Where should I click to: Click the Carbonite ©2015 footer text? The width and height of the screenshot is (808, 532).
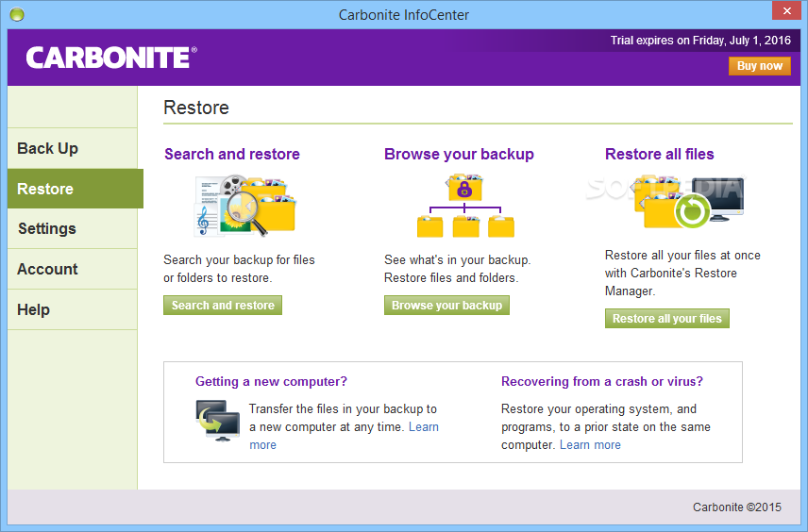point(737,507)
